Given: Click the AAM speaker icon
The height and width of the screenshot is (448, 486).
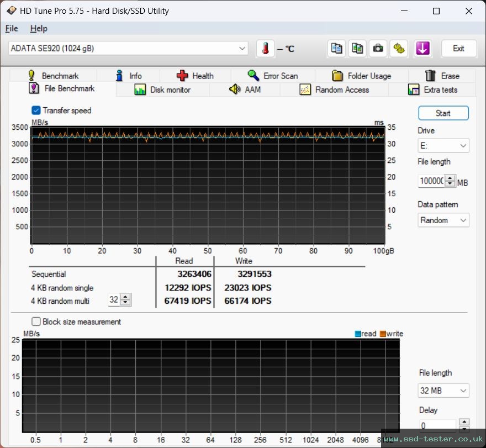Looking at the screenshot, I should coord(235,89).
